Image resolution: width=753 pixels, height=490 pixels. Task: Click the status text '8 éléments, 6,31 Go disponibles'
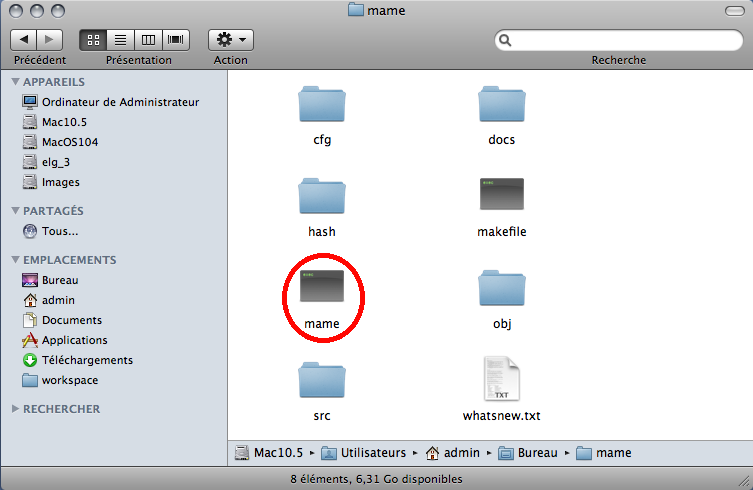coord(376,479)
